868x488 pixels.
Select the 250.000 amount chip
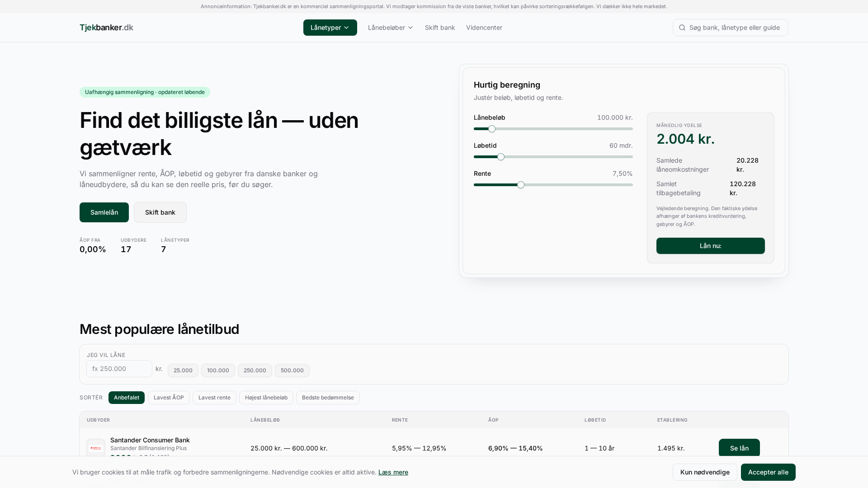(255, 371)
